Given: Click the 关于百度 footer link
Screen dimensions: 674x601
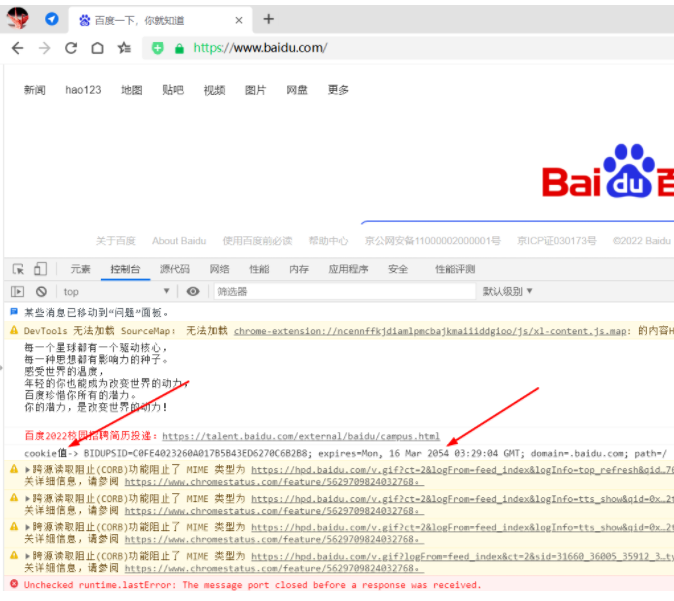Looking at the screenshot, I should tap(116, 241).
